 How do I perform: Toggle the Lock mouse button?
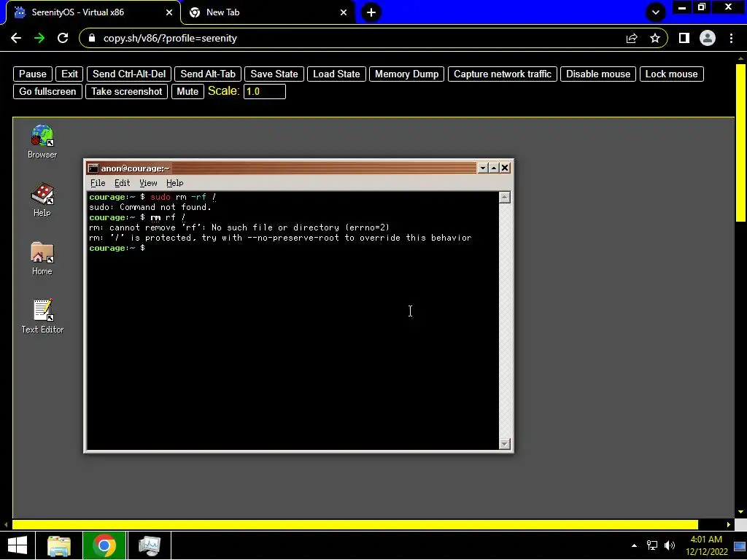(x=671, y=74)
